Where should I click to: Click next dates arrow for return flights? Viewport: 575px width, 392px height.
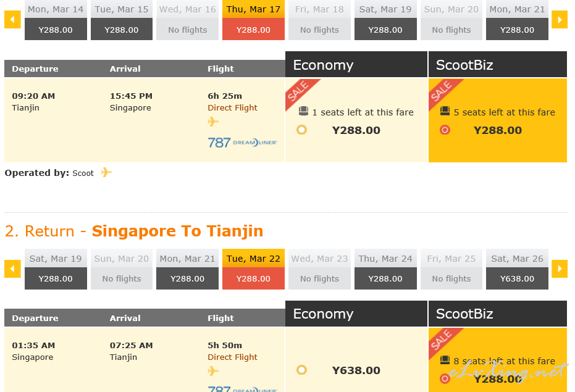tap(559, 269)
